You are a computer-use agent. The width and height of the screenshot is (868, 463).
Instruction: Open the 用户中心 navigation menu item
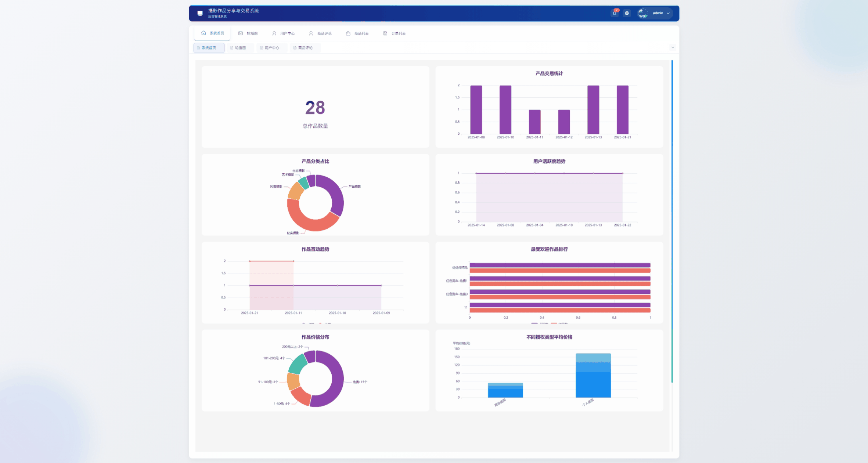coord(287,33)
